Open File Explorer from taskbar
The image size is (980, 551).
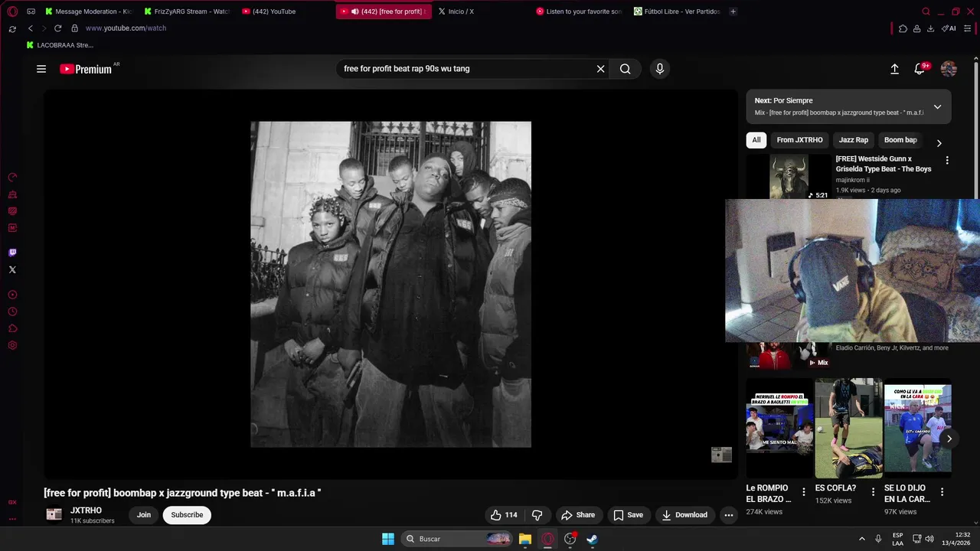(x=525, y=539)
